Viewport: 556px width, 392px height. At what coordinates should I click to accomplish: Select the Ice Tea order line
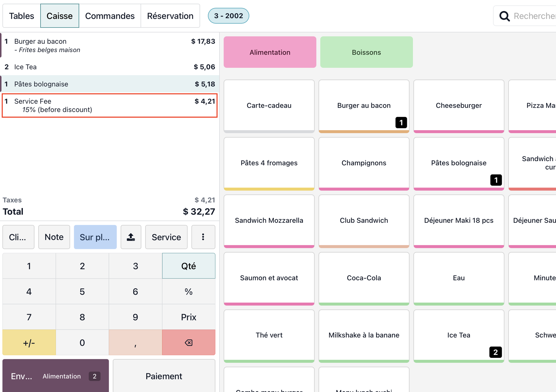110,67
